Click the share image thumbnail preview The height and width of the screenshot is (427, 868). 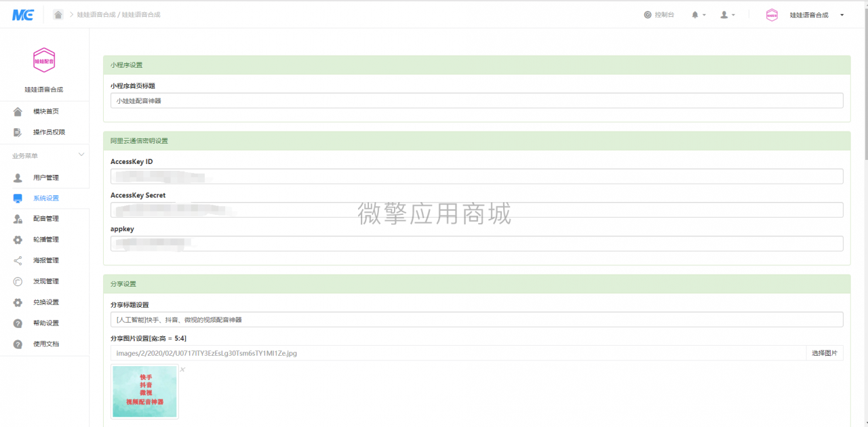click(144, 392)
